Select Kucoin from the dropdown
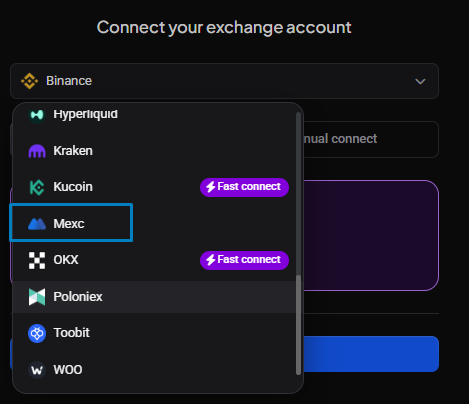 point(154,187)
